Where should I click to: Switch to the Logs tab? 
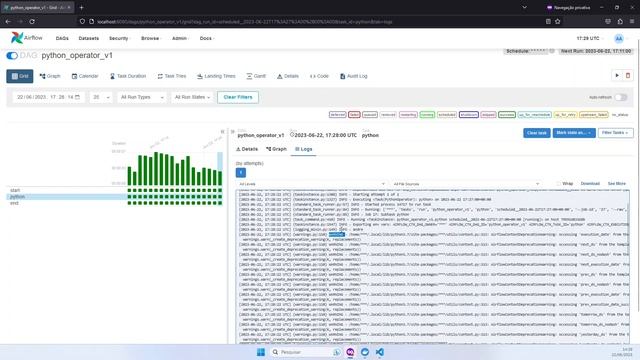(304, 149)
